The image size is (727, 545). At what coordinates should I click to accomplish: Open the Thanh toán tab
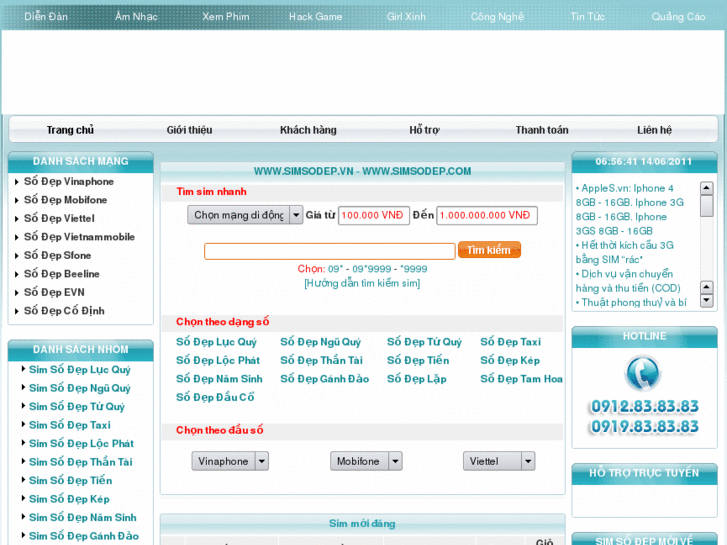pyautogui.click(x=542, y=130)
